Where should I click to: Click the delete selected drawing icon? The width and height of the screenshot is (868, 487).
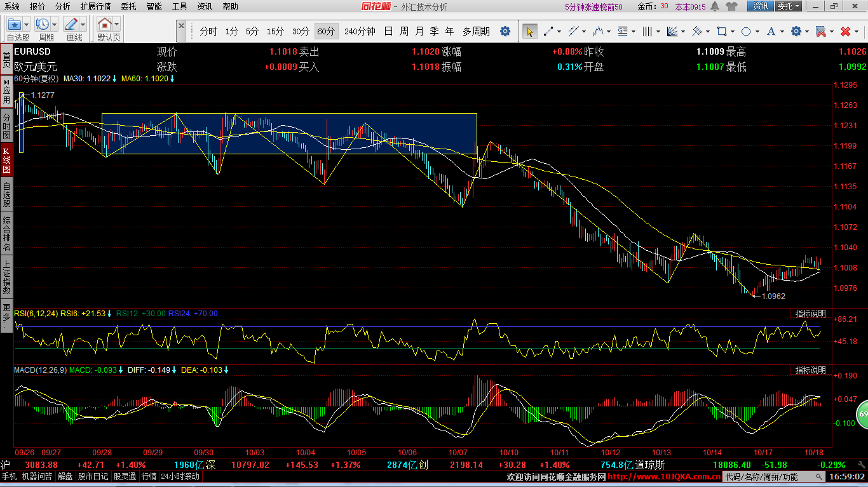pyautogui.click(x=820, y=31)
